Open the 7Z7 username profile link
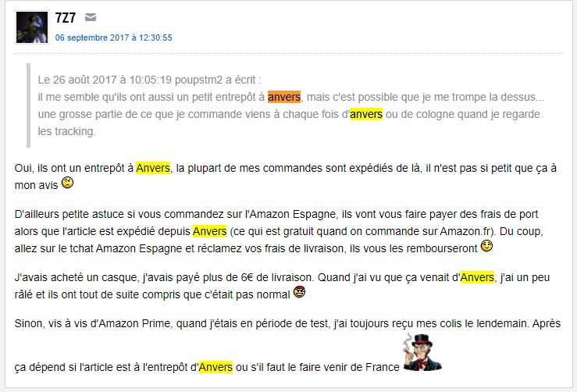 [65, 18]
